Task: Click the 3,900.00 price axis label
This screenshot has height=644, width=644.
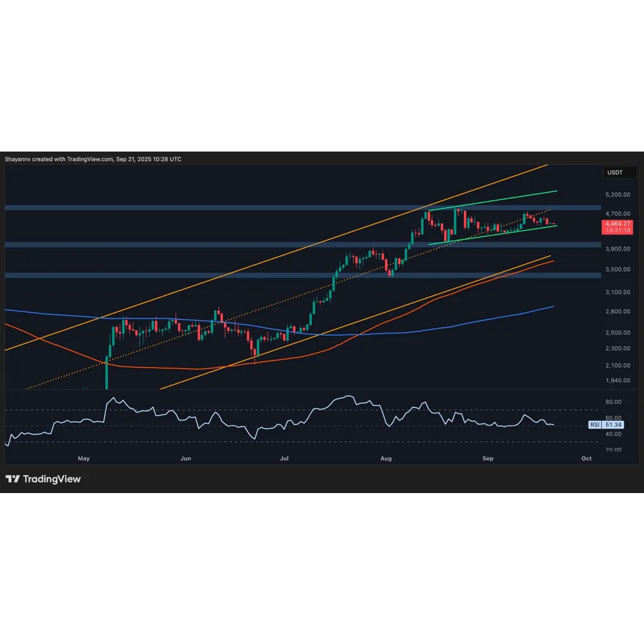Action: pyautogui.click(x=618, y=249)
